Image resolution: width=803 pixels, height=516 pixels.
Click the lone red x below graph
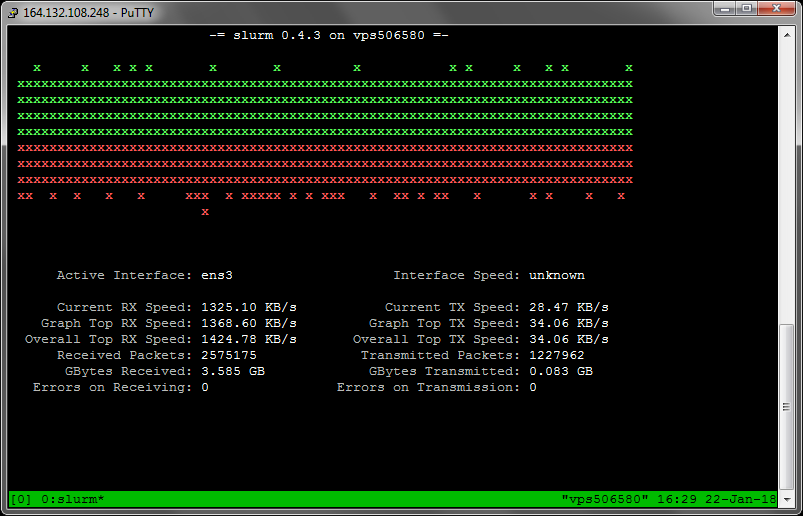pos(205,212)
